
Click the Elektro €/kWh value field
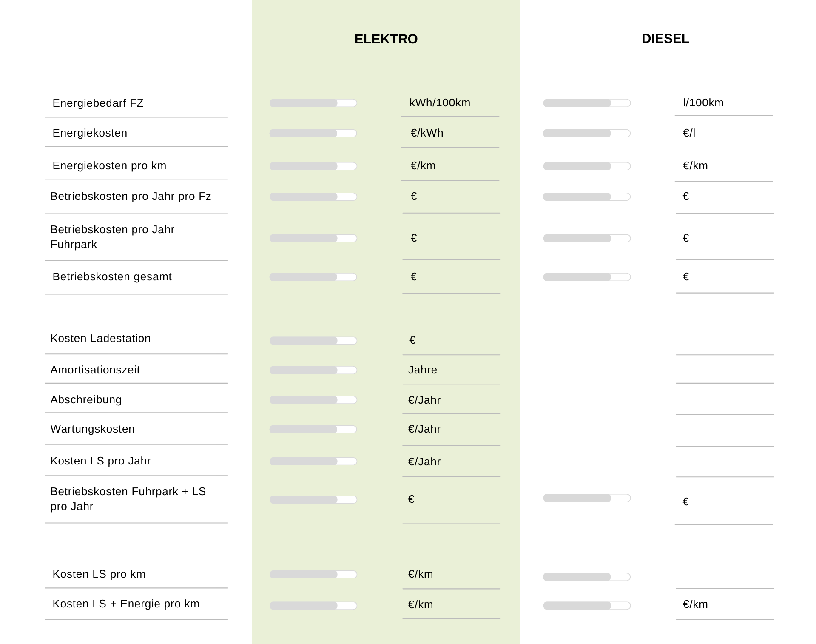[x=450, y=133]
